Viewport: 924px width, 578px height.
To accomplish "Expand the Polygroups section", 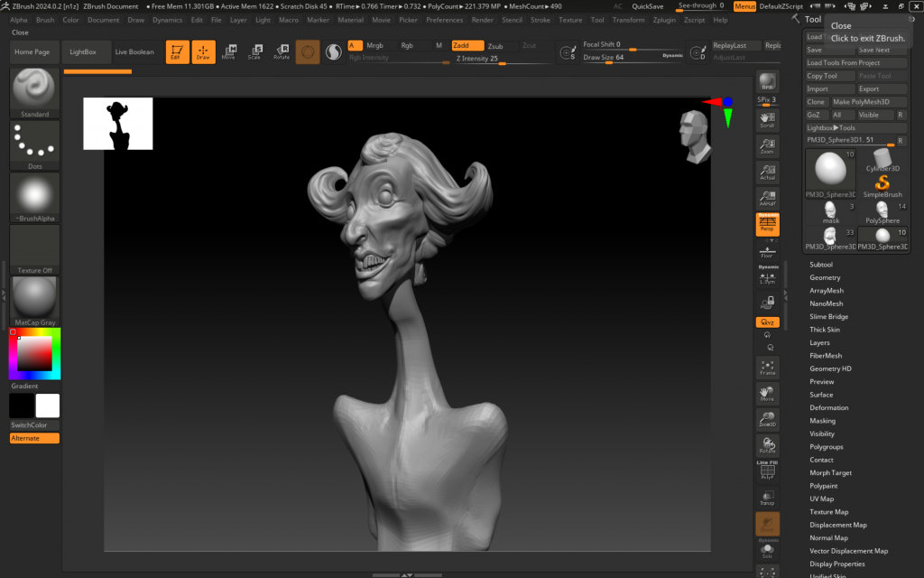I will [827, 446].
